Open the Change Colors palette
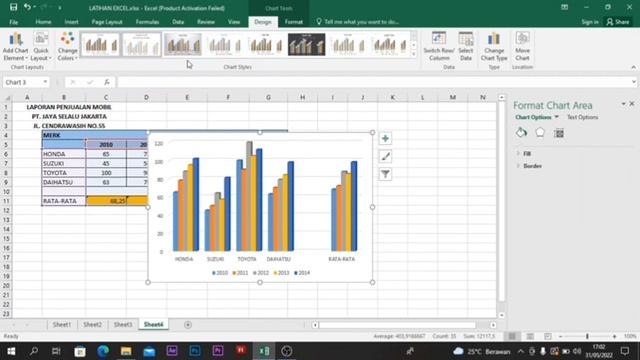Viewport: 640px width, 360px height. coord(67,47)
